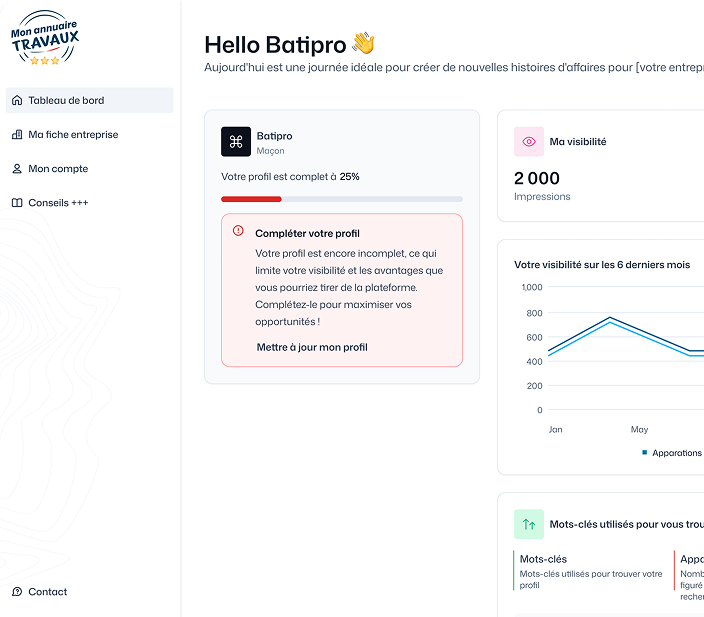The width and height of the screenshot is (704, 617).
Task: Select Conseils +++ from the sidebar
Action: pyautogui.click(x=58, y=203)
